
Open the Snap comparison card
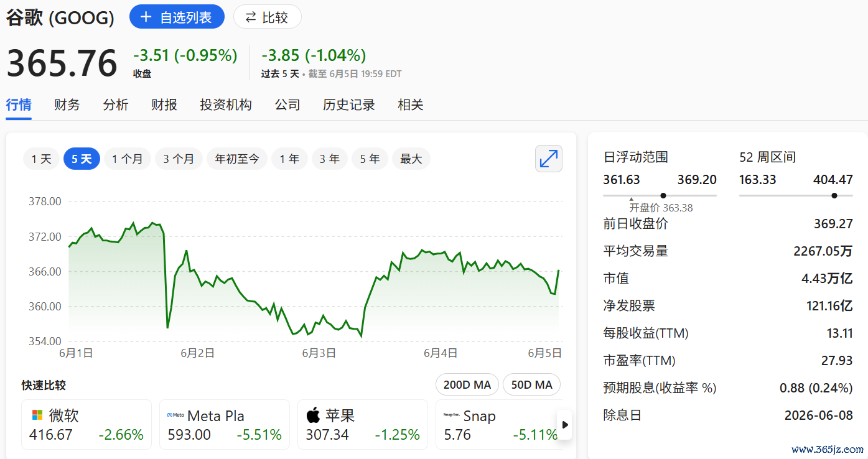498,424
